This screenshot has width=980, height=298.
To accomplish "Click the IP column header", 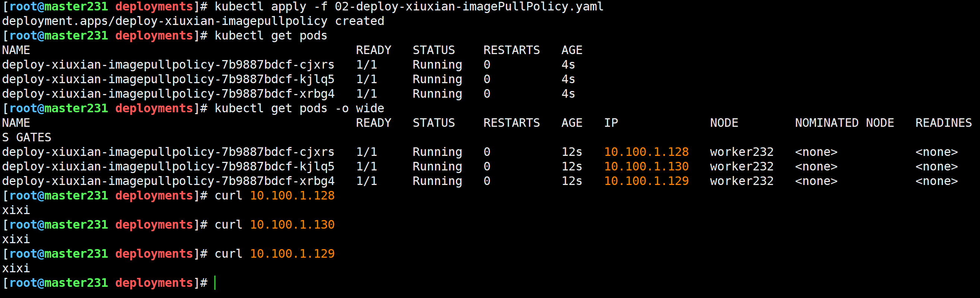I will coord(611,123).
